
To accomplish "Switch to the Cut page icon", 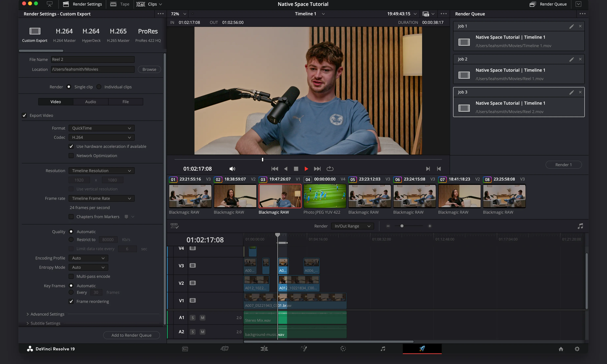I will [x=224, y=349].
